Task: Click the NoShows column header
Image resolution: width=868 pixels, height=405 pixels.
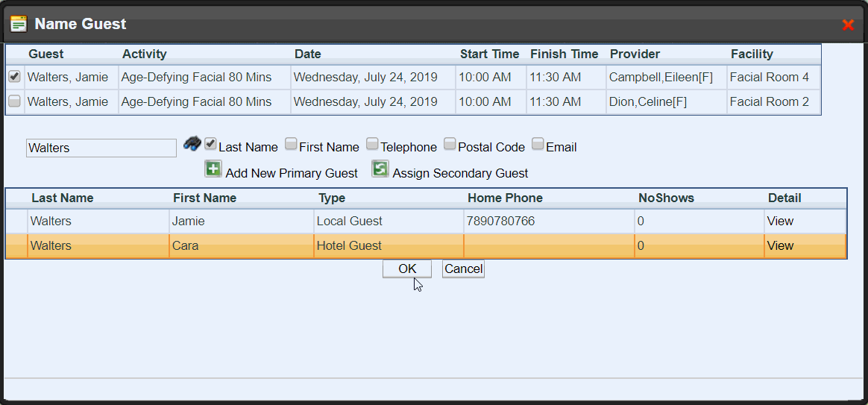Action: coord(666,198)
